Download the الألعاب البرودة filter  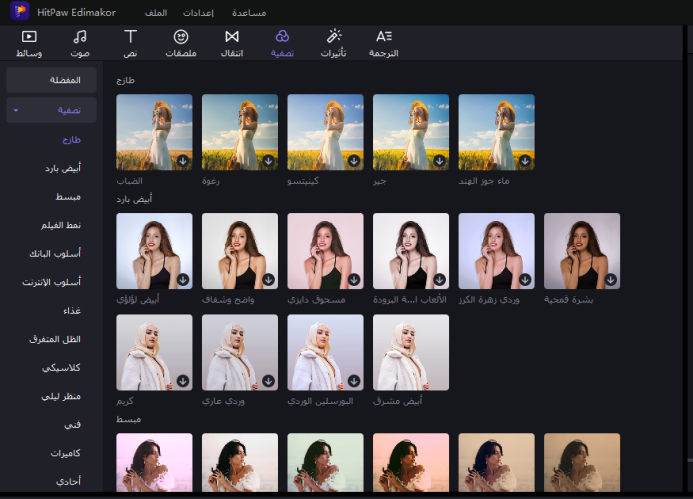click(x=439, y=280)
